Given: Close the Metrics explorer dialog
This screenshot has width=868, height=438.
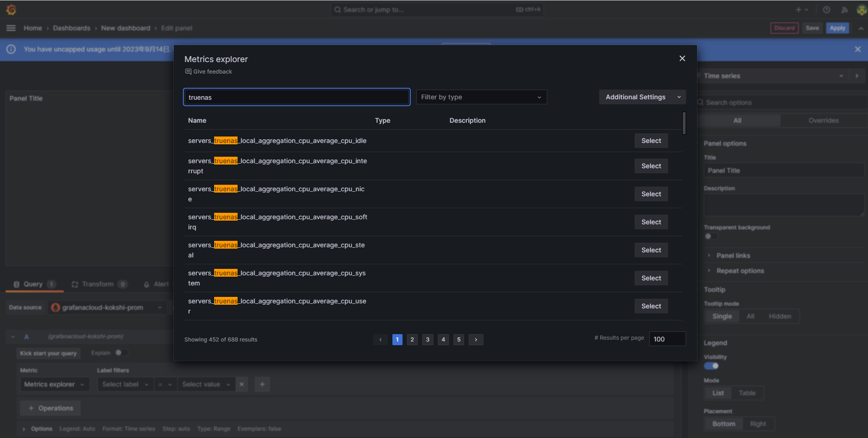Looking at the screenshot, I should tap(682, 58).
